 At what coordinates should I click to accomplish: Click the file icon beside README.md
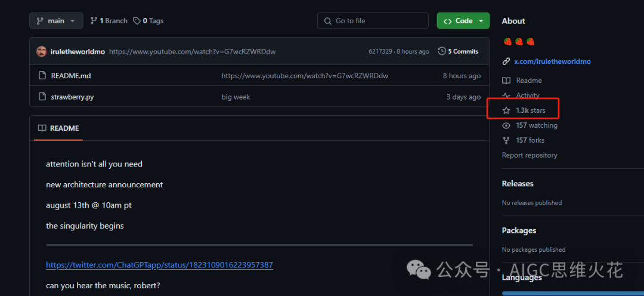(42, 76)
